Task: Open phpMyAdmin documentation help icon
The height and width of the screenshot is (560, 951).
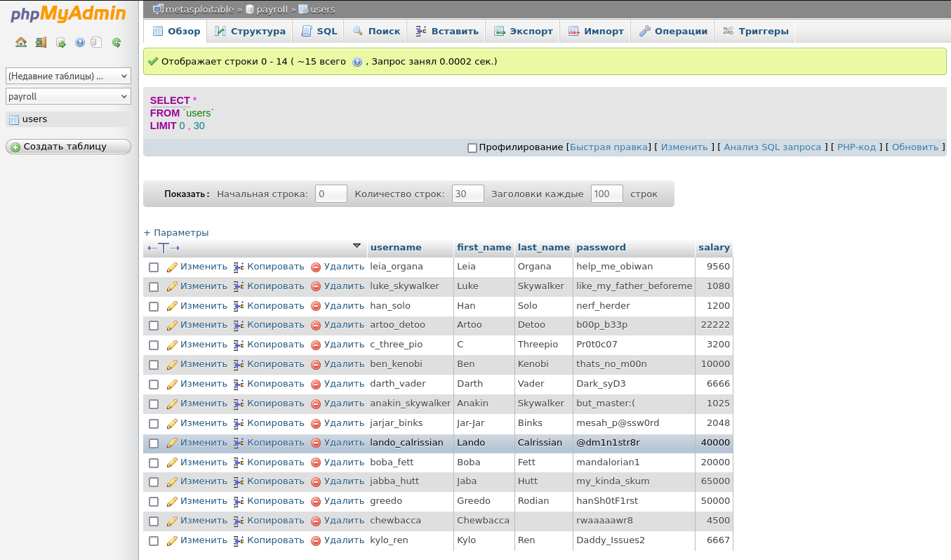Action: (80, 42)
